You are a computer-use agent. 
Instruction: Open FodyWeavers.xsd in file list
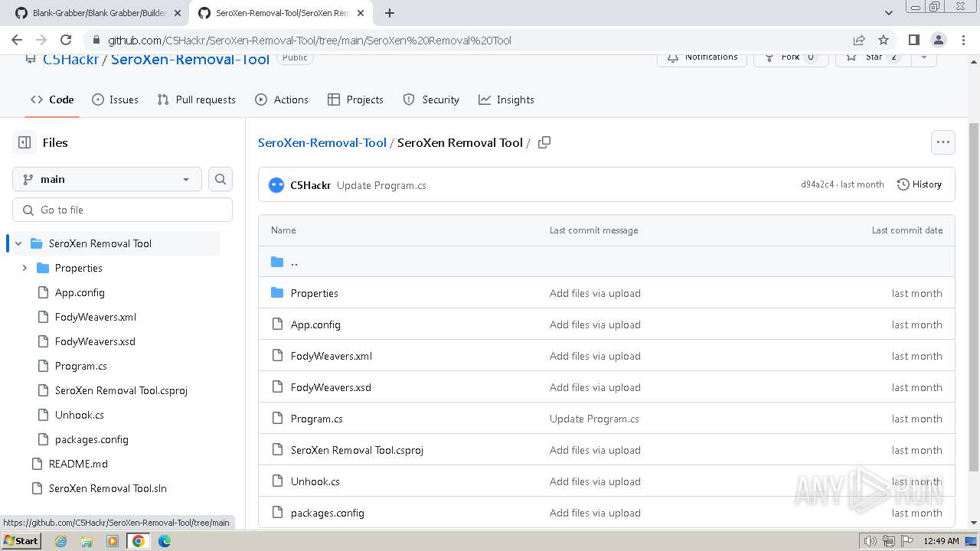pyautogui.click(x=331, y=387)
